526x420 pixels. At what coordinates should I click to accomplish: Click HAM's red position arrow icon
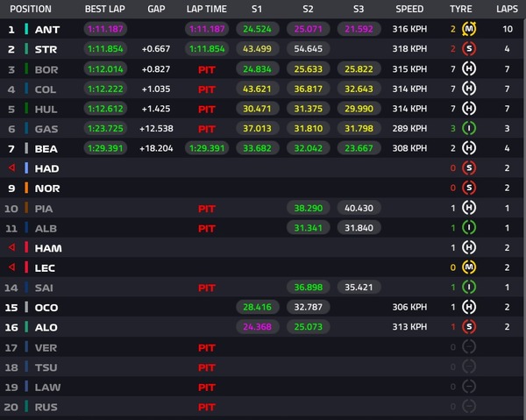[x=12, y=247]
